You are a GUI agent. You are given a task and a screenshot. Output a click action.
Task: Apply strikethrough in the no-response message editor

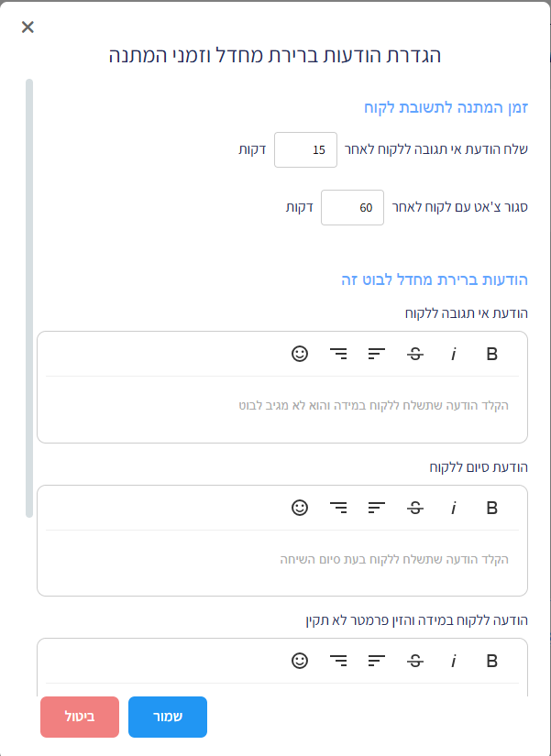(x=415, y=354)
